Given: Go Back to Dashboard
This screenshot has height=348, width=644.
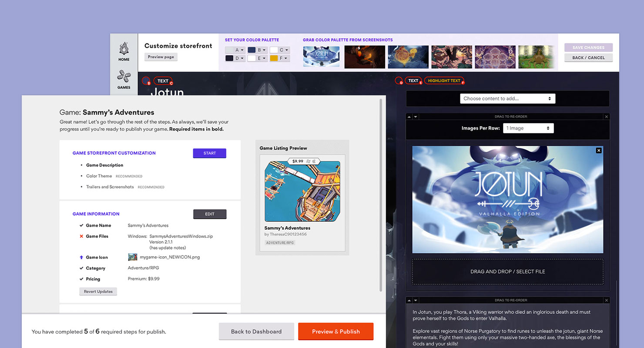Looking at the screenshot, I should click(256, 331).
